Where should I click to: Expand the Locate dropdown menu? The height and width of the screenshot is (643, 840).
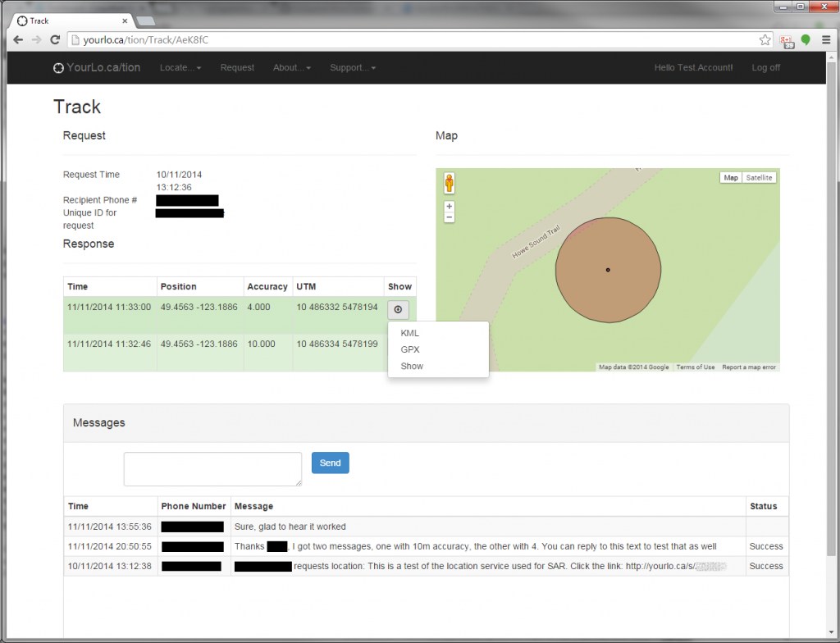pyautogui.click(x=180, y=68)
